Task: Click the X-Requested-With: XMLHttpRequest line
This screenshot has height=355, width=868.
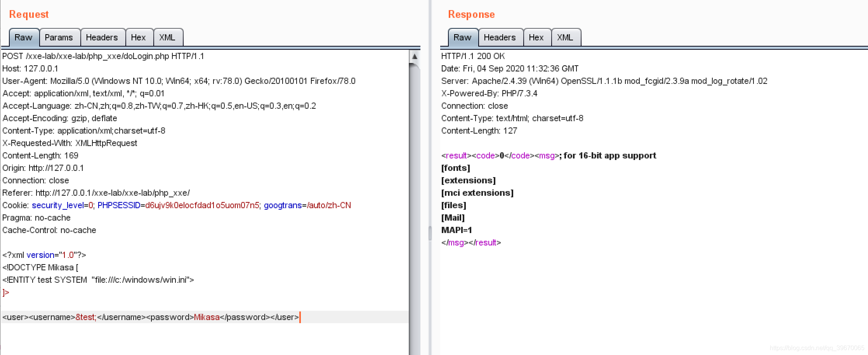Action: (x=70, y=143)
